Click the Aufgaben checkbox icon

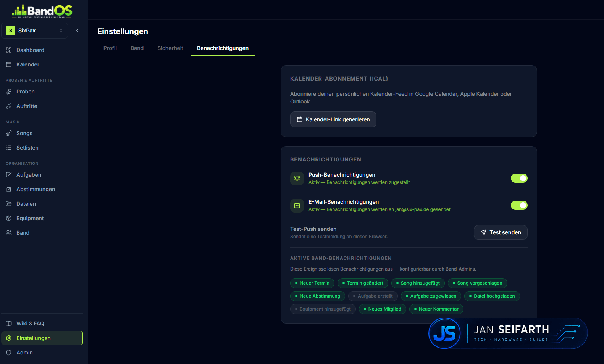pyautogui.click(x=9, y=175)
